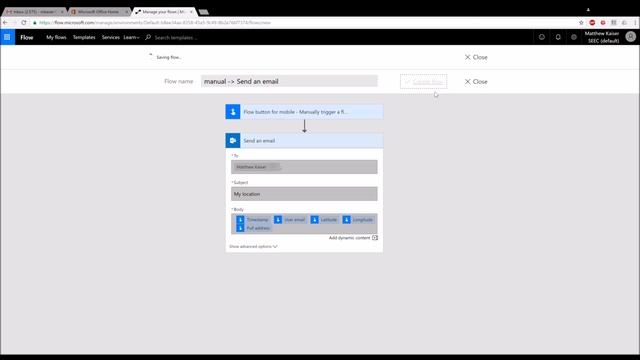Close the Manage your flows browser tab
This screenshot has height=360, width=640.
tap(191, 12)
